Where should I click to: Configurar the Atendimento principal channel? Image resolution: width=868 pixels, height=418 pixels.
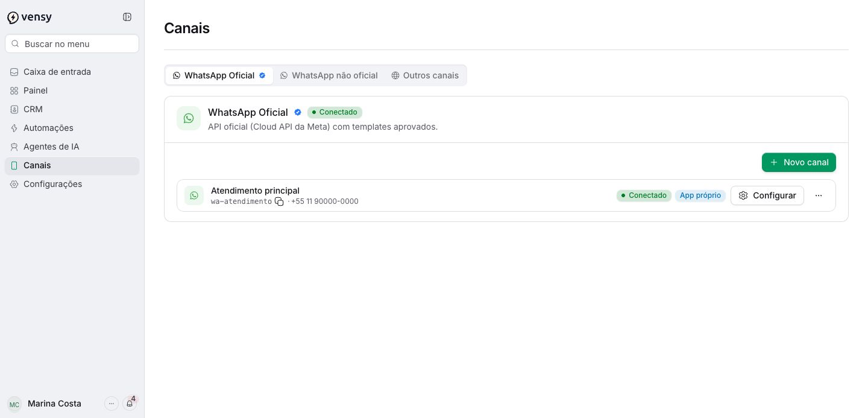point(767,195)
